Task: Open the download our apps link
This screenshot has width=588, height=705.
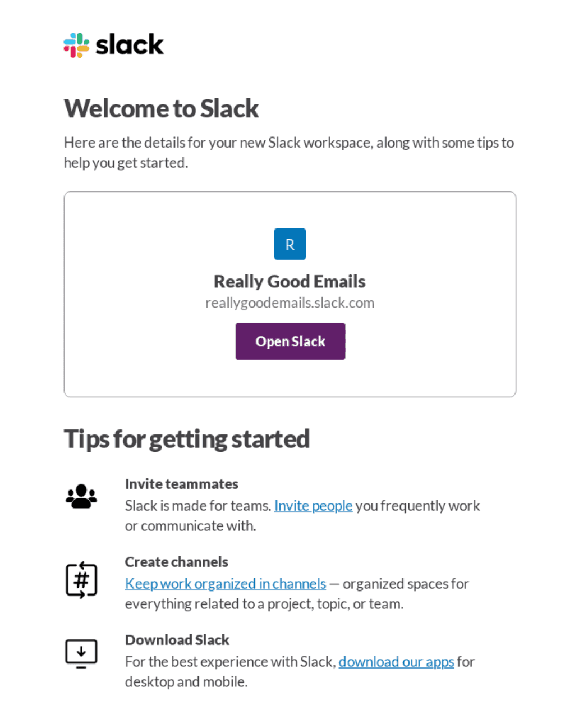Action: pyautogui.click(x=396, y=661)
